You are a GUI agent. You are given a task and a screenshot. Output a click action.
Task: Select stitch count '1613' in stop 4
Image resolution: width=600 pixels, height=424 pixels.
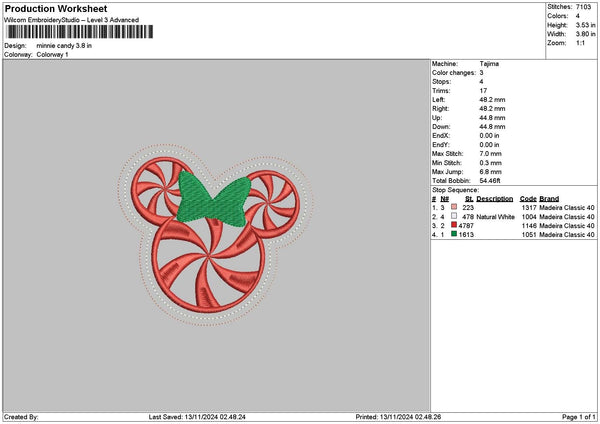[466, 235]
